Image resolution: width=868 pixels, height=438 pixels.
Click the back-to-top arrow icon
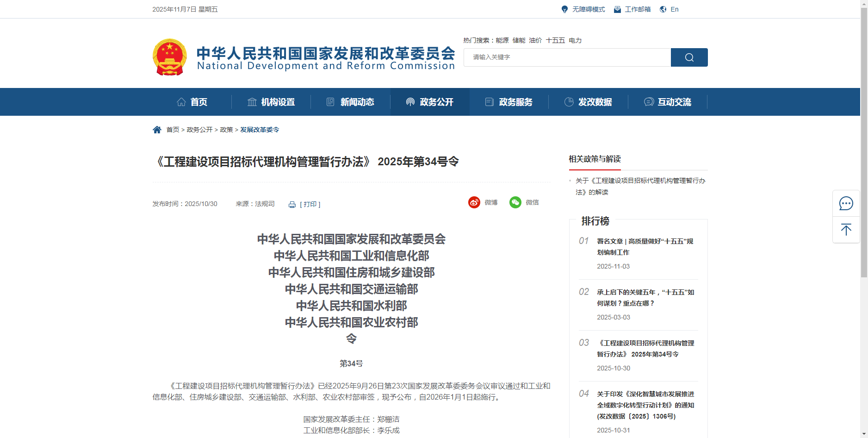coord(846,230)
